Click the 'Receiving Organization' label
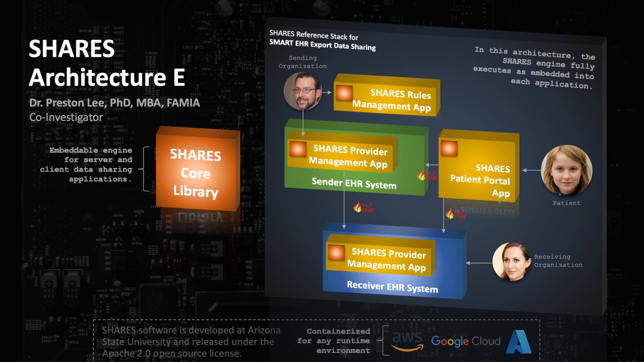Viewport: 644px width, 362px height. (558, 261)
